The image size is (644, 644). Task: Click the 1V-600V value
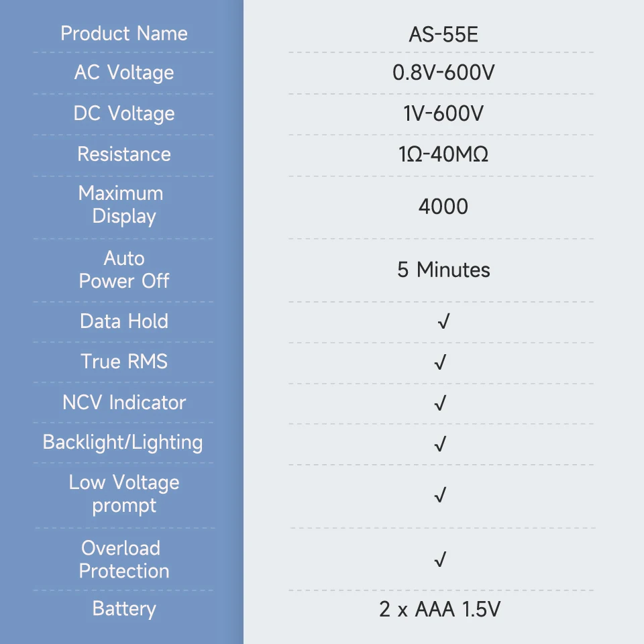(443, 113)
